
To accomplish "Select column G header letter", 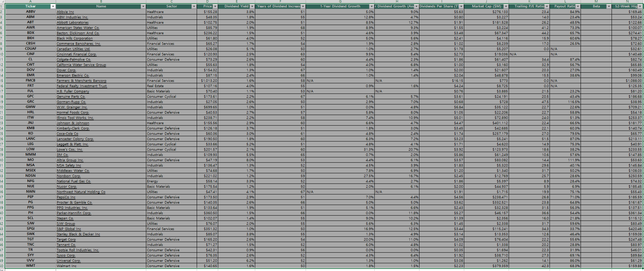I will click(x=340, y=2).
